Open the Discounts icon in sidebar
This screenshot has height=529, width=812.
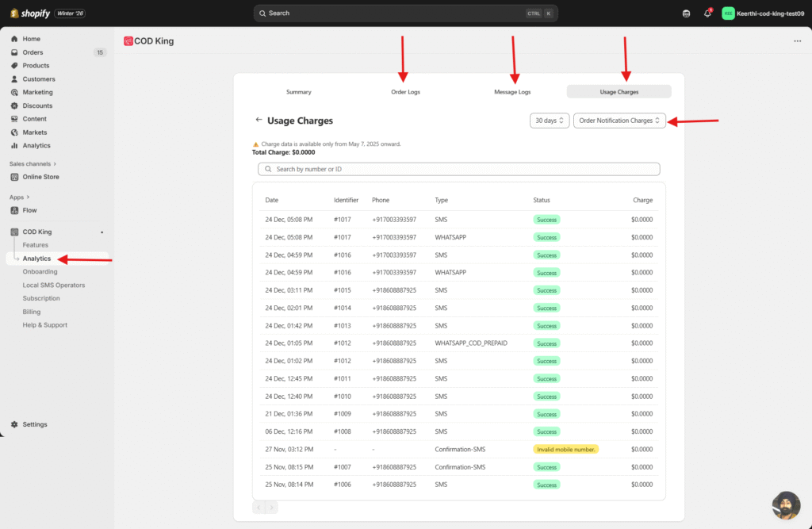[14, 105]
